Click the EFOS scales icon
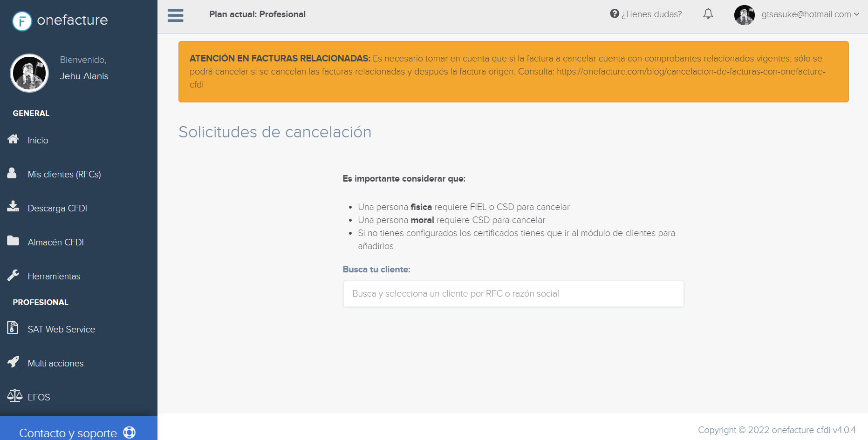 [13, 396]
